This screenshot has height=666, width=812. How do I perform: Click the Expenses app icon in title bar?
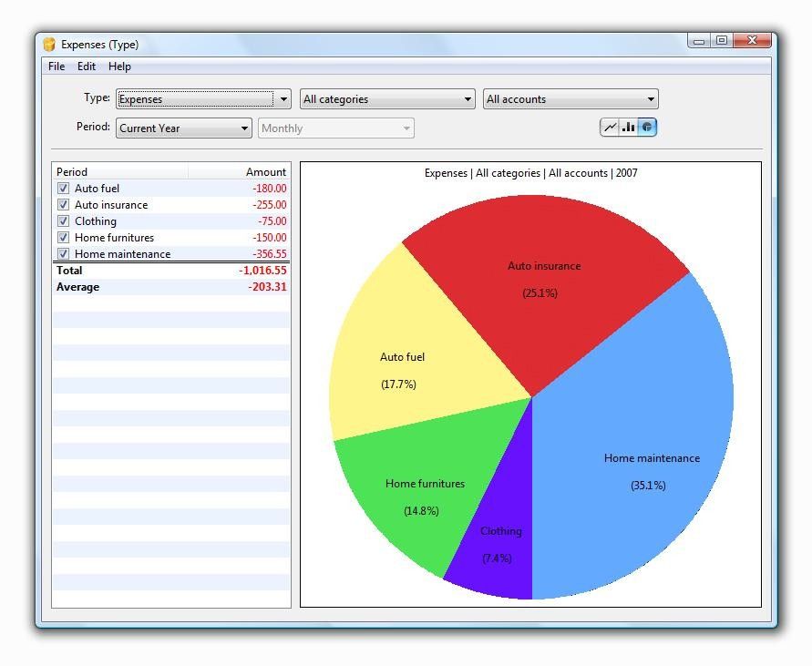point(49,45)
